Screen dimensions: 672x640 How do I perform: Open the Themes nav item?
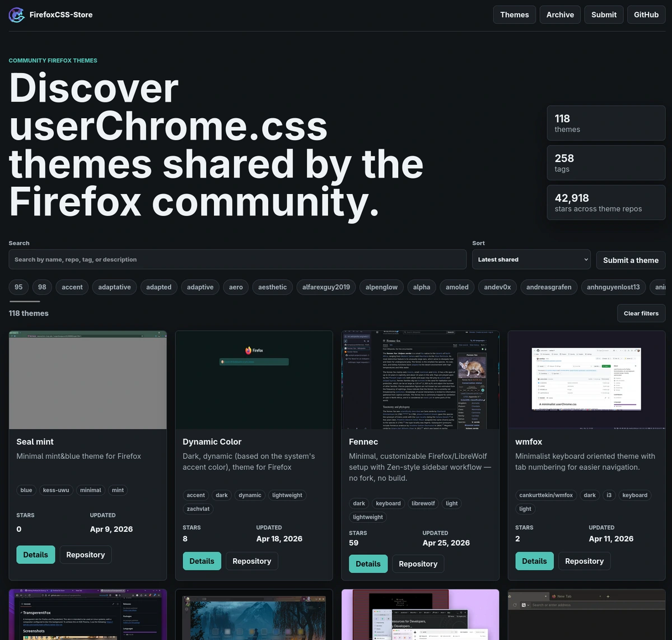coord(515,15)
